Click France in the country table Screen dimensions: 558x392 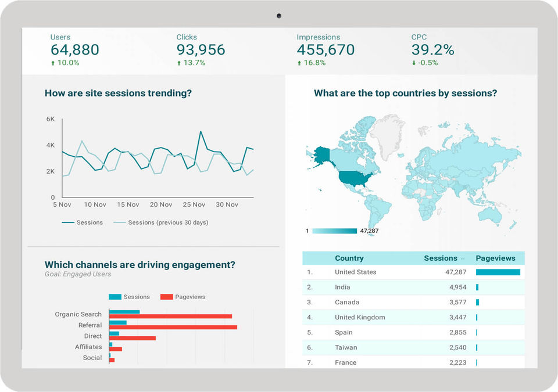pos(345,362)
